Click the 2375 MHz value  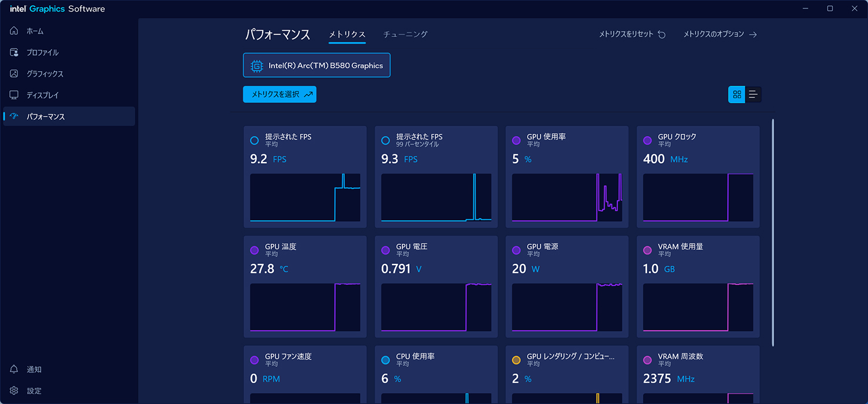pos(669,379)
